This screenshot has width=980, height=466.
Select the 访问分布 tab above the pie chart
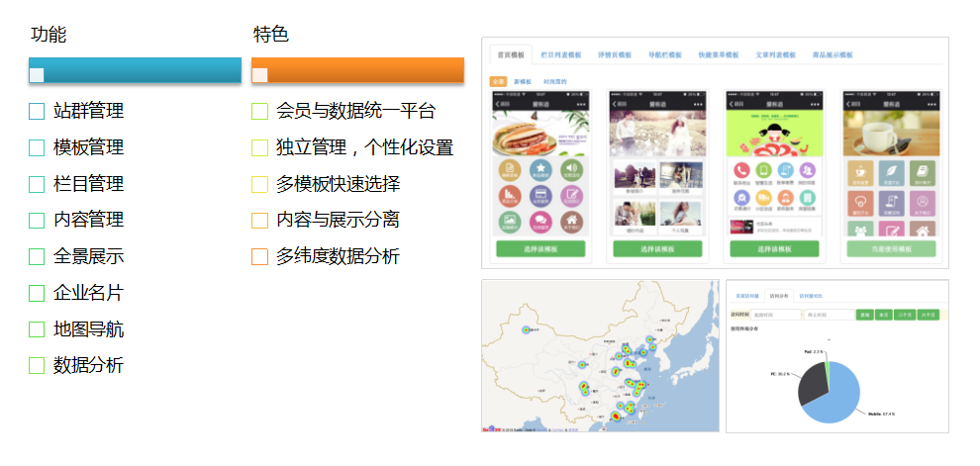(778, 296)
